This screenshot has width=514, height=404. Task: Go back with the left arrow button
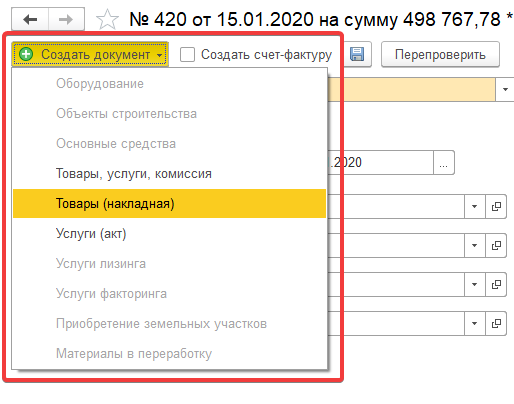tap(30, 19)
